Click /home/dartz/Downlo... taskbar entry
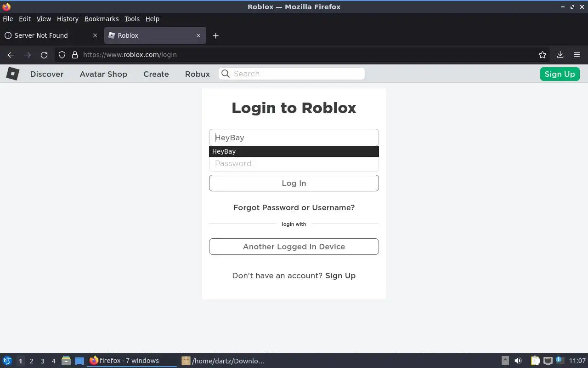588x368 pixels. click(x=224, y=361)
